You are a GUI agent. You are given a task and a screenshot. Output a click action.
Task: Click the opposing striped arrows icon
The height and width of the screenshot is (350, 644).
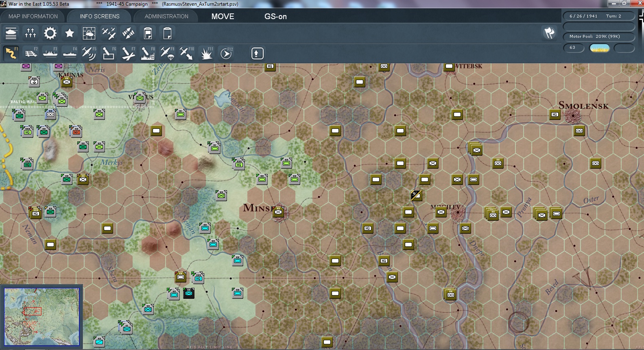128,33
